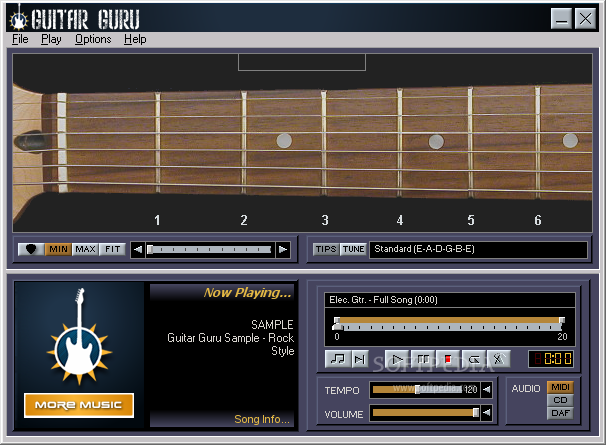Click the music notes track button
Viewport: 606px width, 445px height.
[x=338, y=359]
